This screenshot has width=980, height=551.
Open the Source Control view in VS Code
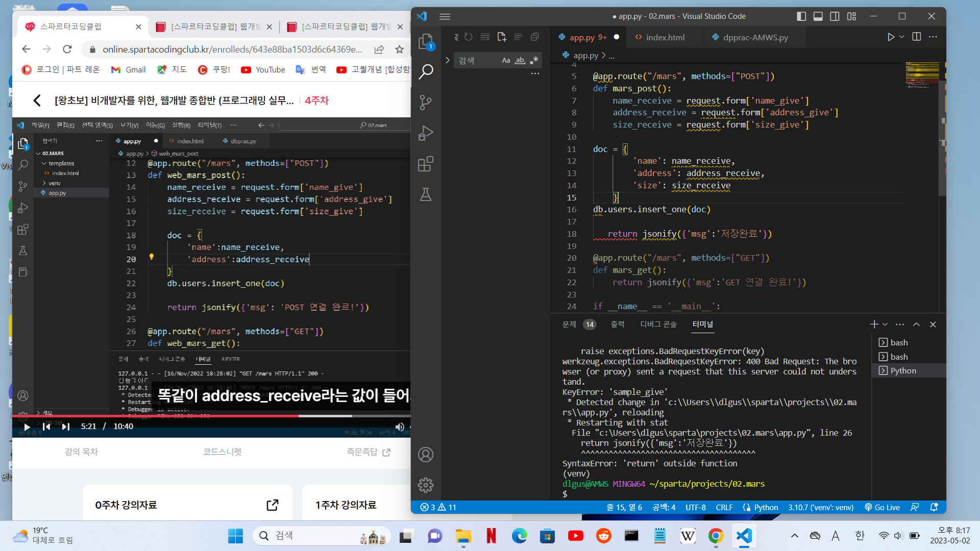[426, 103]
